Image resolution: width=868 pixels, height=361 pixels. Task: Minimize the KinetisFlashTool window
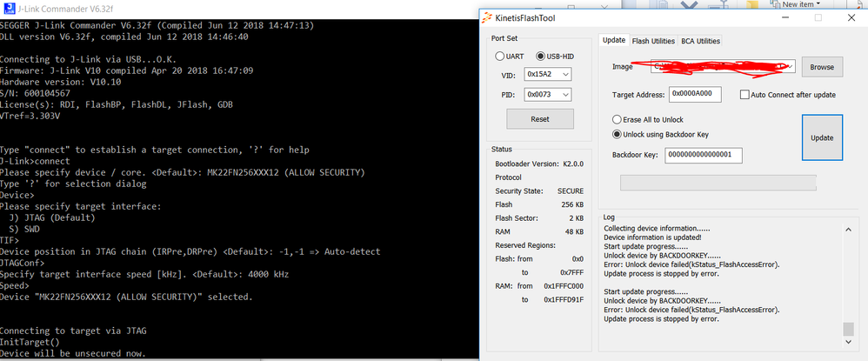786,17
